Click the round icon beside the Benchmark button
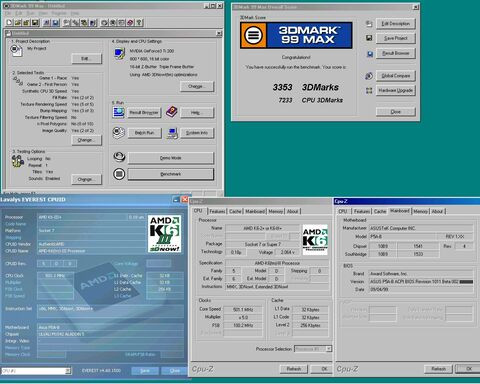Image resolution: width=480 pixels, height=384 pixels. point(119,174)
